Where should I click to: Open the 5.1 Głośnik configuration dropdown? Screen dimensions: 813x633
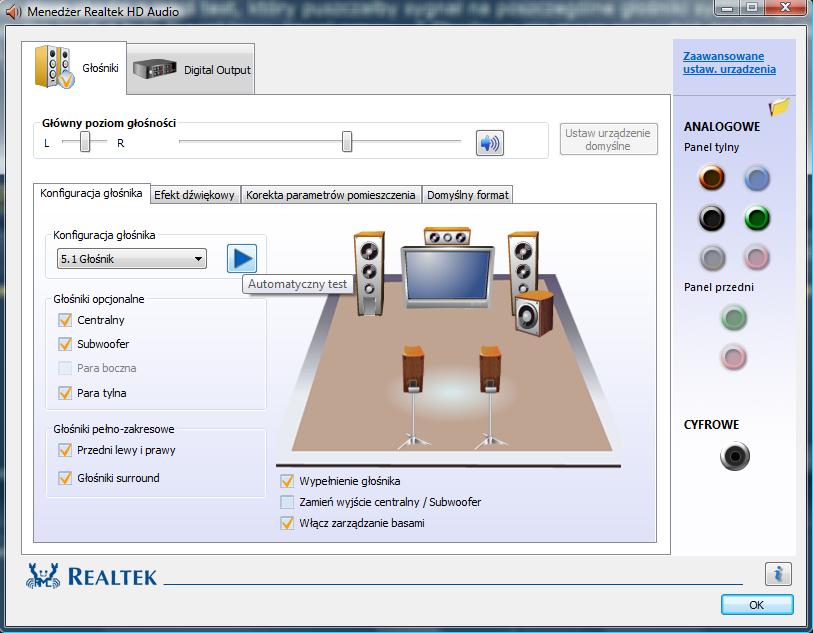pyautogui.click(x=132, y=259)
